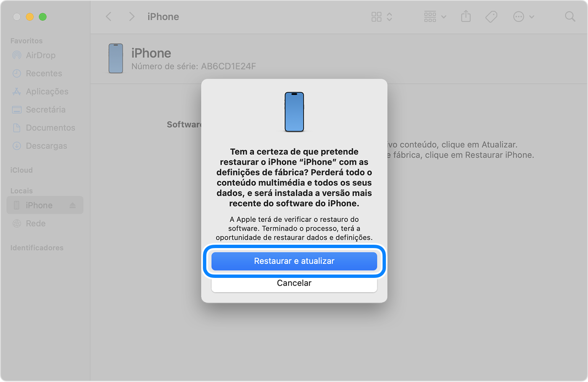
Task: Click the iPhone device icon in sidebar
Action: point(17,205)
